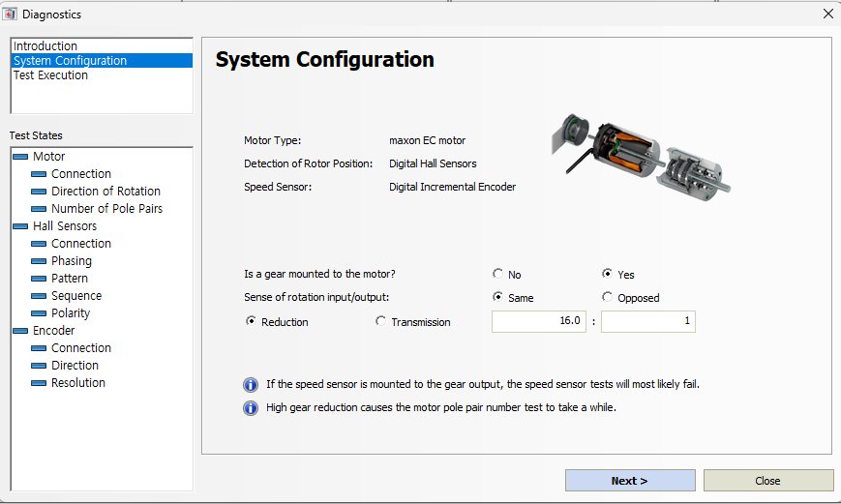
Task: Click status icon beside Resolution
Action: tap(39, 383)
